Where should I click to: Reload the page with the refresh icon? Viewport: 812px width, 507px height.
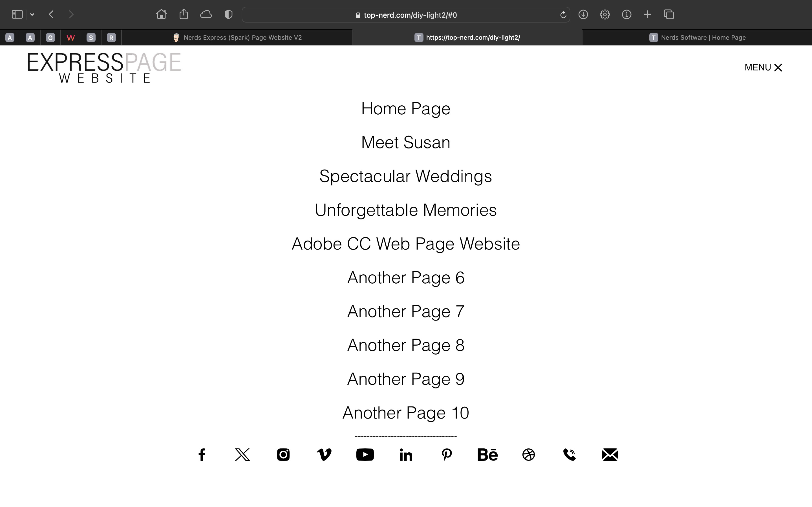563,15
